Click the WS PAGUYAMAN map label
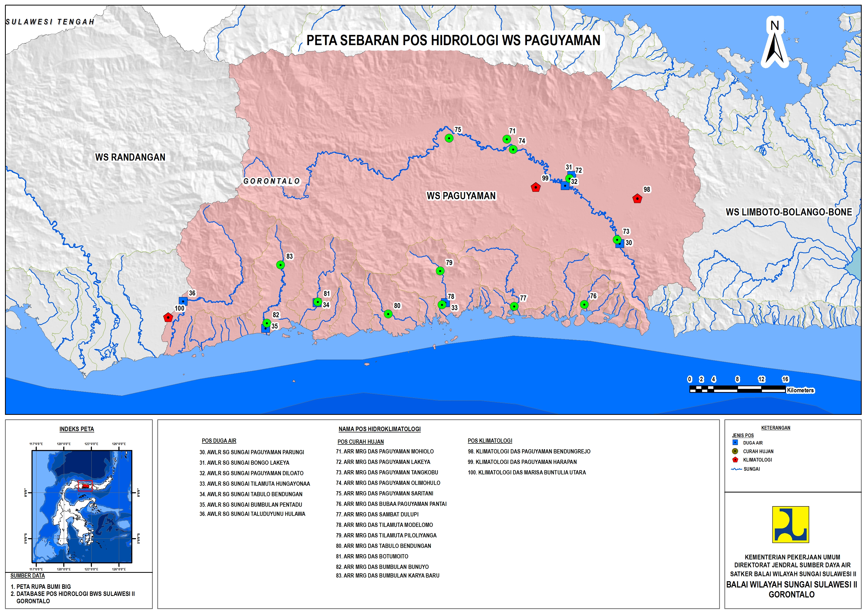The height and width of the screenshot is (614, 868). 461,196
